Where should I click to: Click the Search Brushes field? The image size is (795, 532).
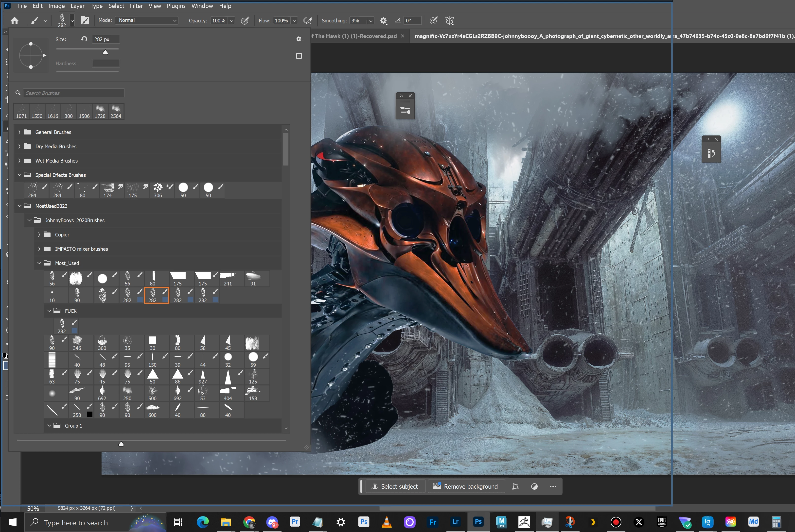click(x=73, y=93)
